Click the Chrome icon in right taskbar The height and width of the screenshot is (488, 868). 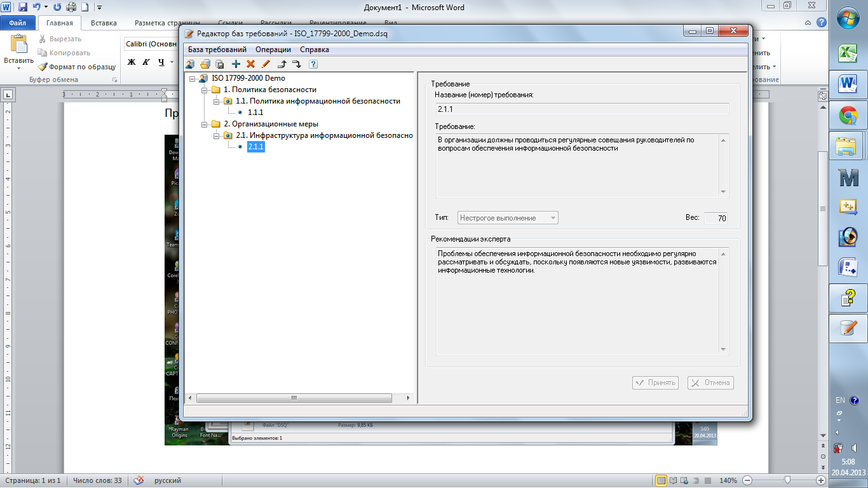[x=848, y=116]
